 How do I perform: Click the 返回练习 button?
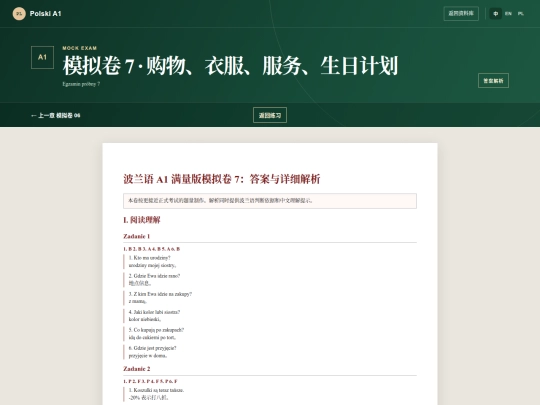pyautogui.click(x=270, y=115)
